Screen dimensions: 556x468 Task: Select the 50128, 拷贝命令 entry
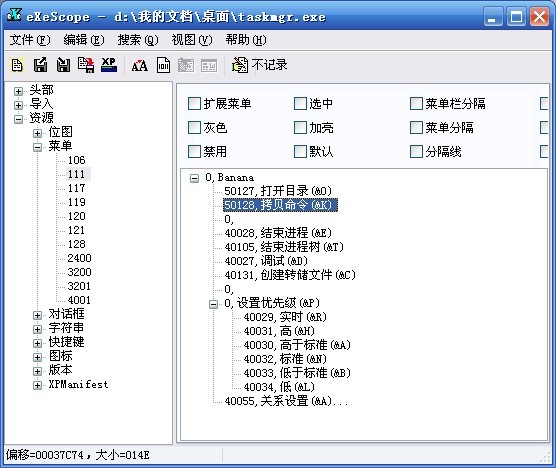coord(280,205)
